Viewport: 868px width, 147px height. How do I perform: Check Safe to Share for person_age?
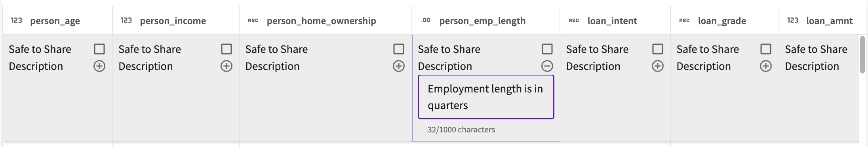[99, 49]
